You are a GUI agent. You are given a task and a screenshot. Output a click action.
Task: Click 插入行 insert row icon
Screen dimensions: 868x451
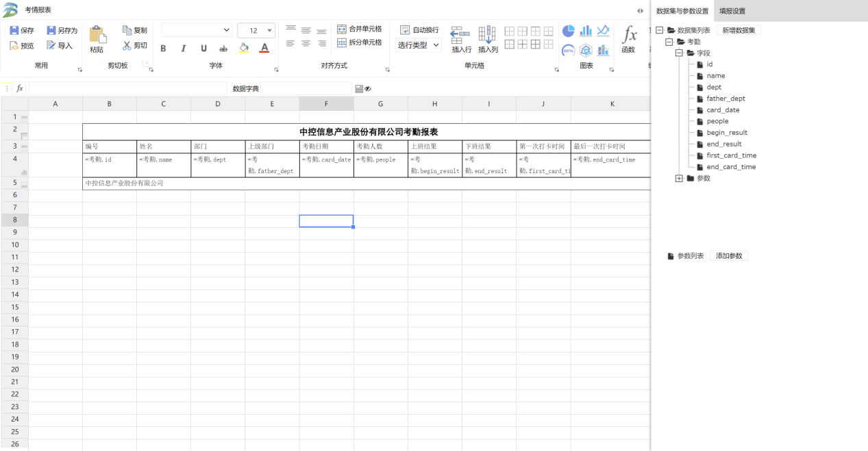460,34
